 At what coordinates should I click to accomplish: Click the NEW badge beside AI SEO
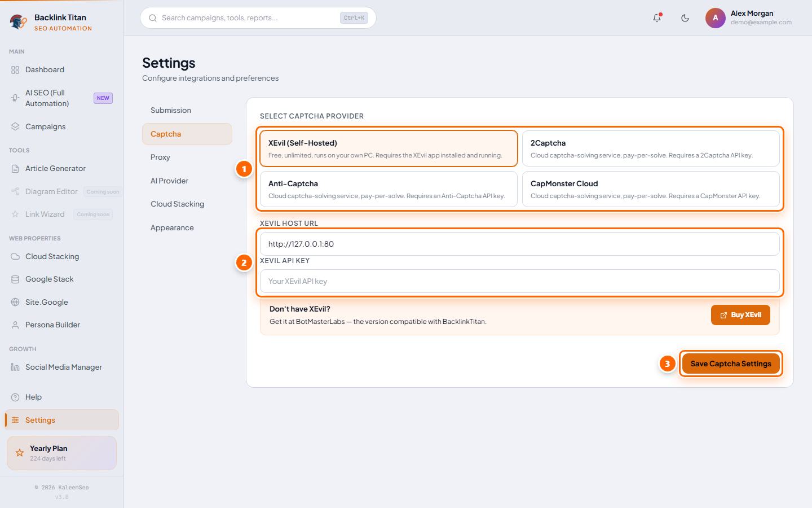click(103, 98)
